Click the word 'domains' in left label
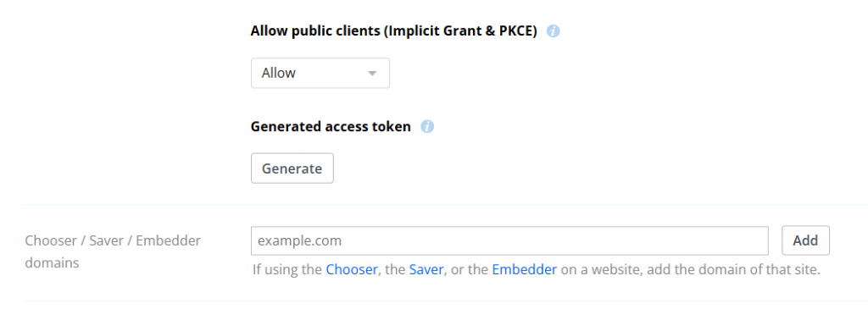The height and width of the screenshot is (309, 868). [x=52, y=263]
